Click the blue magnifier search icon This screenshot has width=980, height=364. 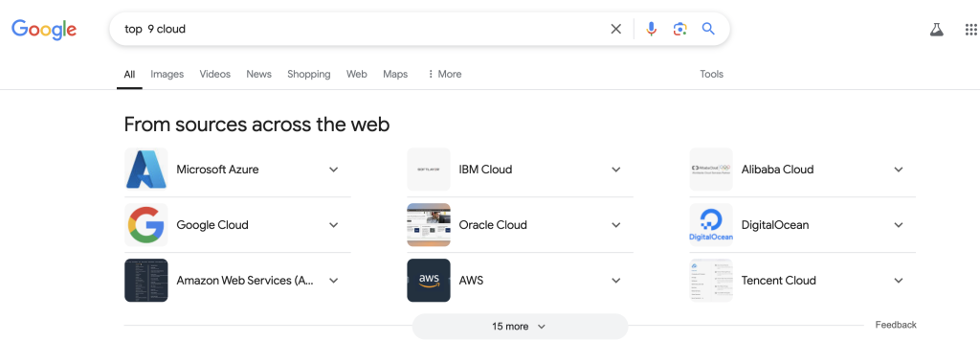pos(708,29)
